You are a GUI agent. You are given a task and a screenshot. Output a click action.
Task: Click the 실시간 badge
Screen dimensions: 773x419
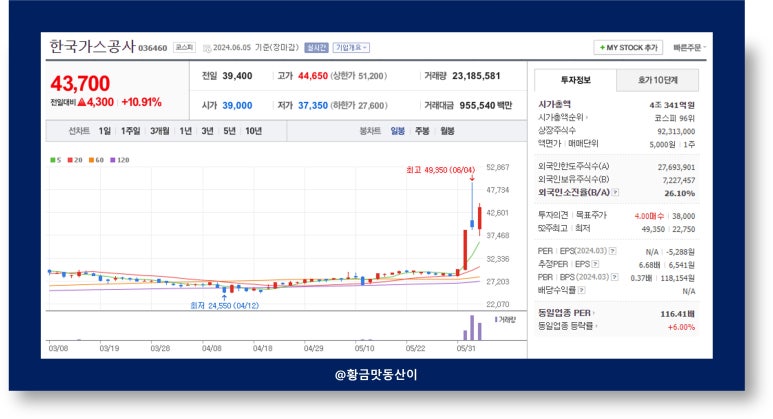[316, 47]
